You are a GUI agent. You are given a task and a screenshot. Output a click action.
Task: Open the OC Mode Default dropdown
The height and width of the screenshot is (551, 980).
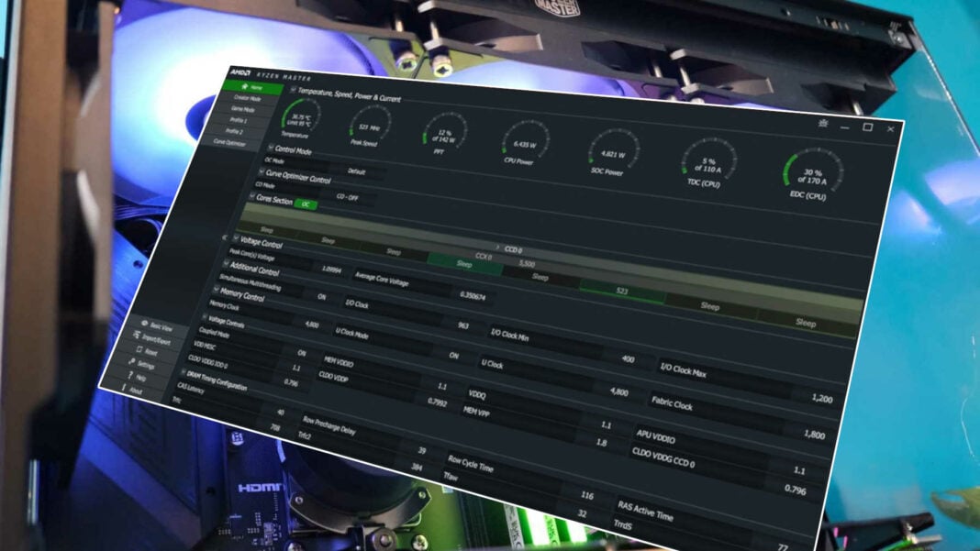(x=355, y=172)
